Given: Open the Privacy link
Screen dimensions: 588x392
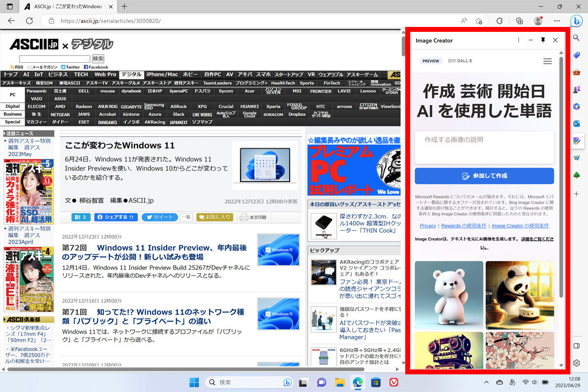Looking at the screenshot, I should pos(428,226).
